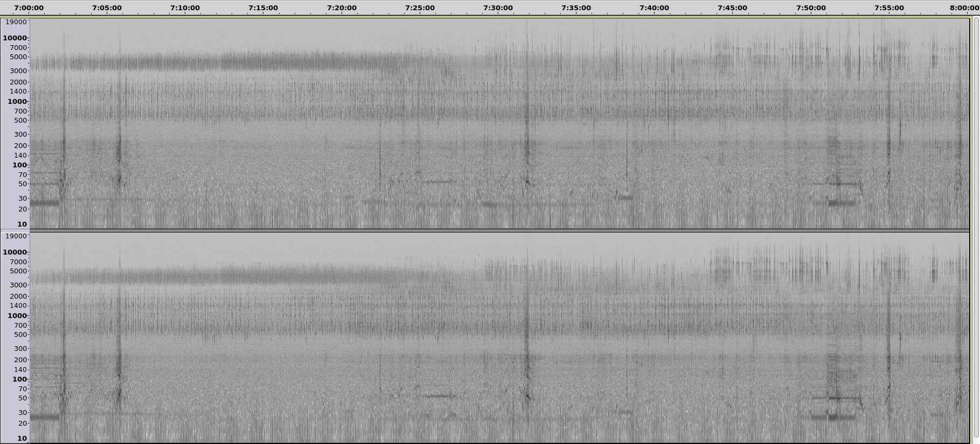
Task: Click the 10 Hz label on the lower channel scale
Action: click(22, 439)
